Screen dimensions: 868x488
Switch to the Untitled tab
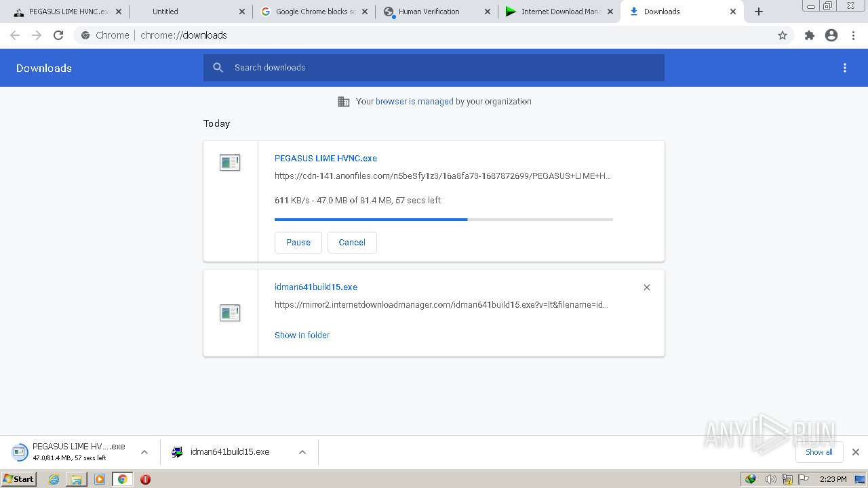pyautogui.click(x=165, y=12)
